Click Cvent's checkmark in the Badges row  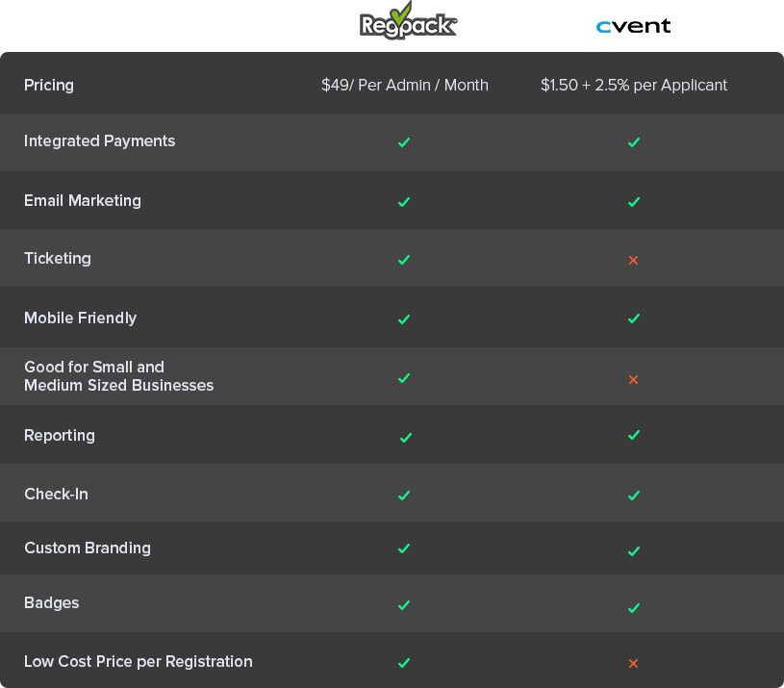coord(633,607)
